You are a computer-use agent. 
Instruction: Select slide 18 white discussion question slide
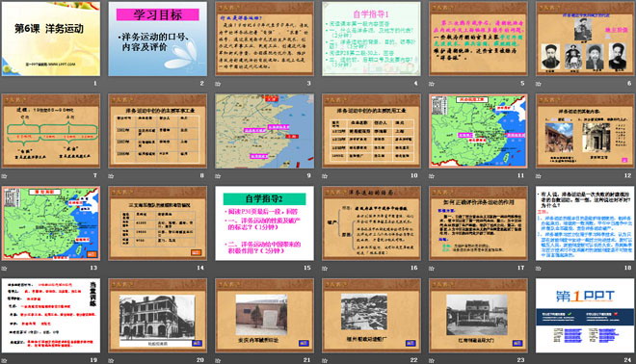click(x=585, y=223)
